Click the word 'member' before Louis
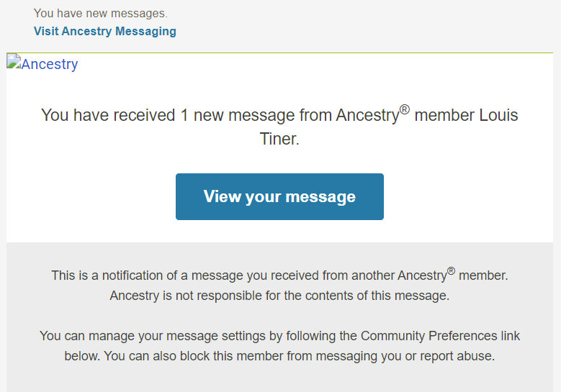The image size is (561, 392). coord(441,115)
